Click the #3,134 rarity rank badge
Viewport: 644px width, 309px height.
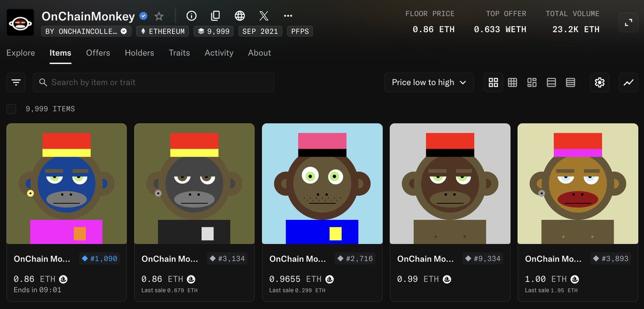(227, 259)
